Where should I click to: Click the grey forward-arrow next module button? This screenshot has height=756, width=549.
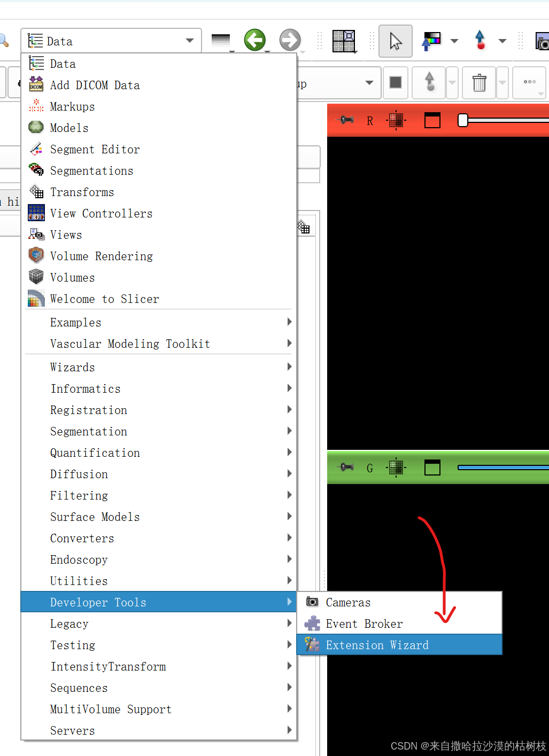coord(290,40)
